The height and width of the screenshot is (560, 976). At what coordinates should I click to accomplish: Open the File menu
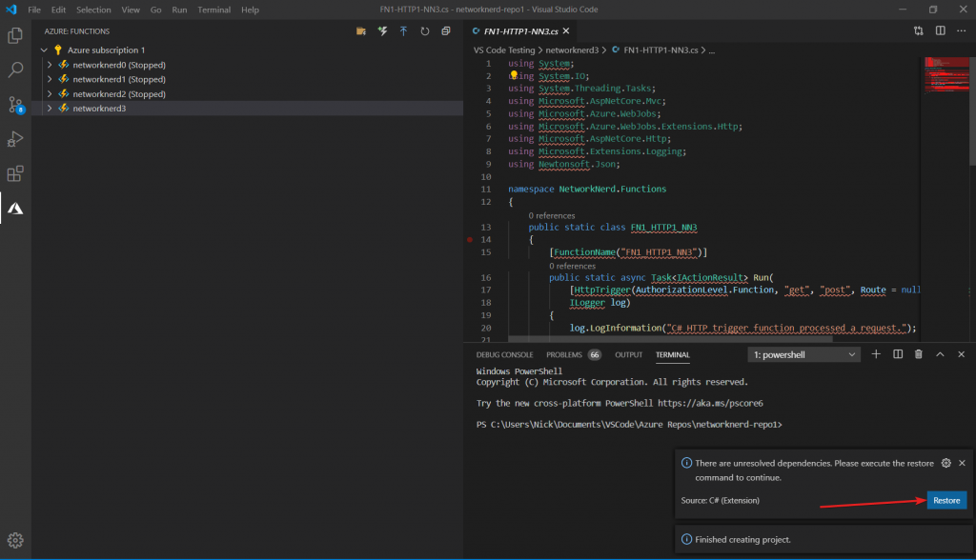34,10
